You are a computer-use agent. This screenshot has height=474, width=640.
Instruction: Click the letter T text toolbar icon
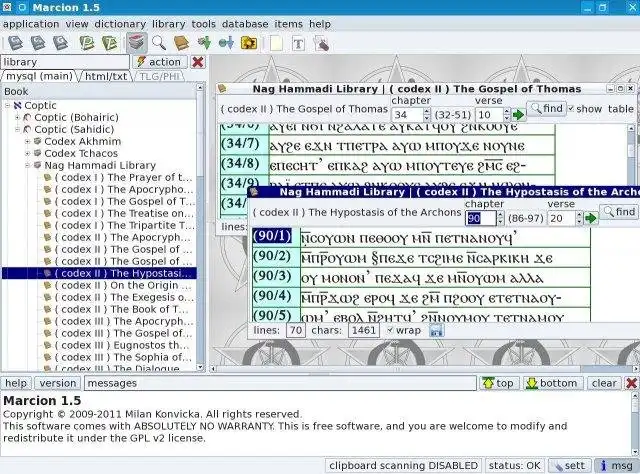tap(298, 43)
